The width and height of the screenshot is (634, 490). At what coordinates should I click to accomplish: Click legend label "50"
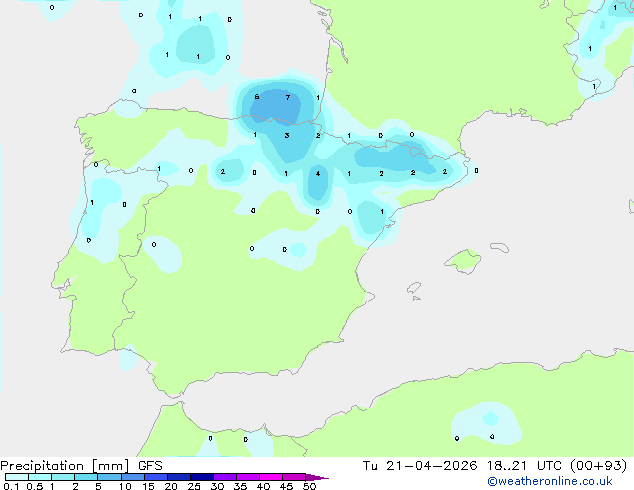309,486
